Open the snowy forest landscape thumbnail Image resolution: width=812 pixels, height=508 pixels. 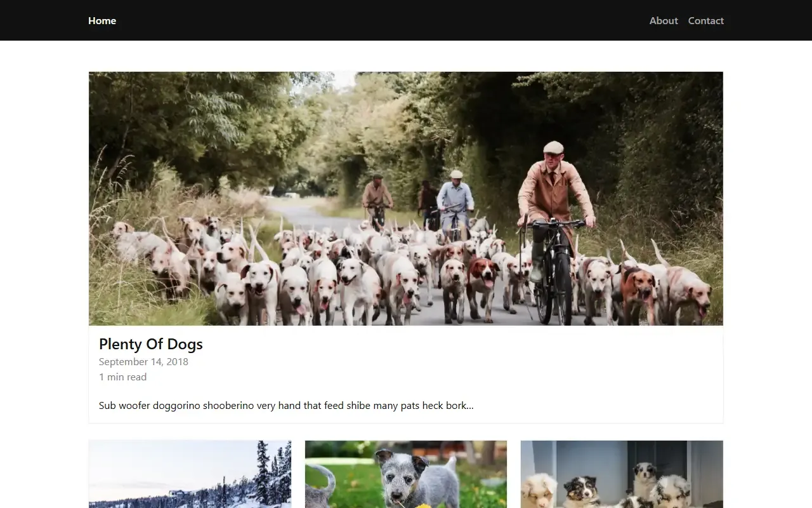[x=190, y=474]
